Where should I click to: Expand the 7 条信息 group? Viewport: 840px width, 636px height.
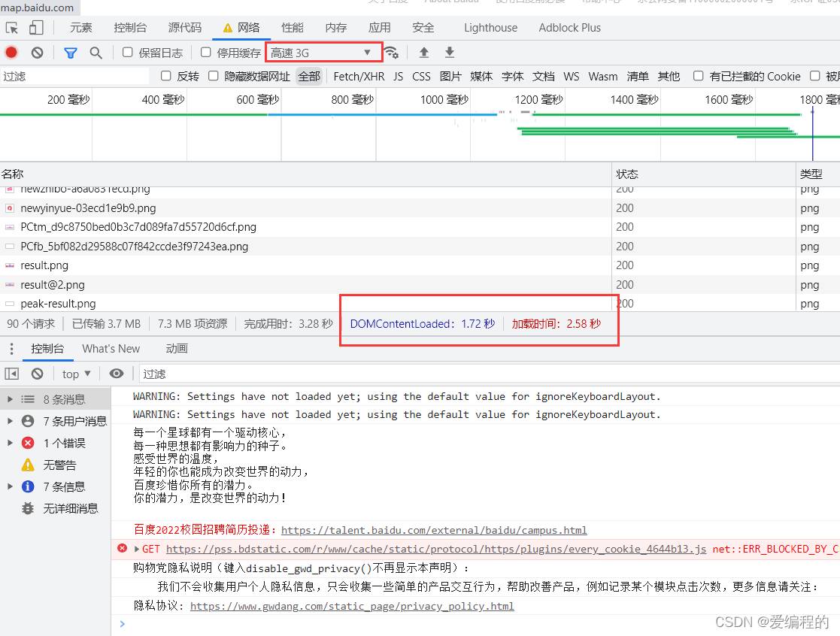(10, 486)
